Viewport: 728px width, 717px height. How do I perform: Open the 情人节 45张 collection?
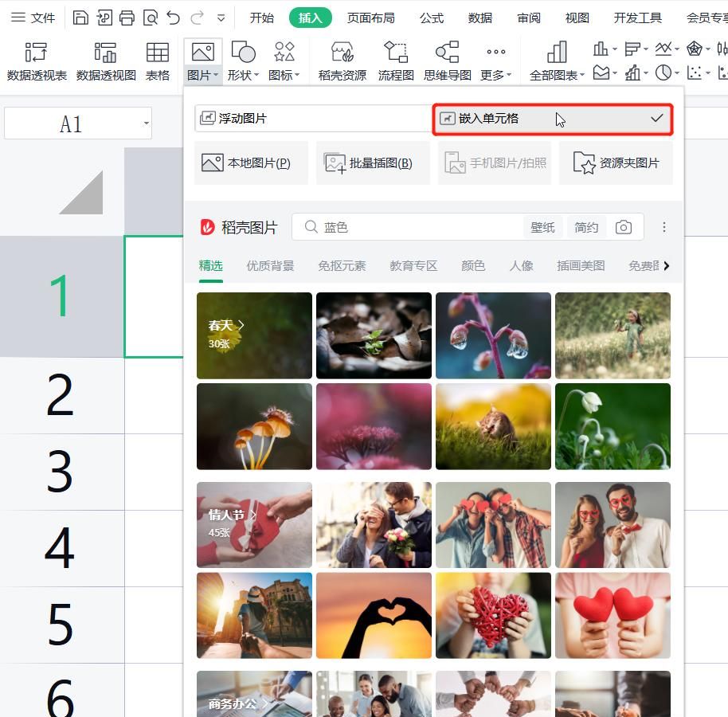coord(254,525)
